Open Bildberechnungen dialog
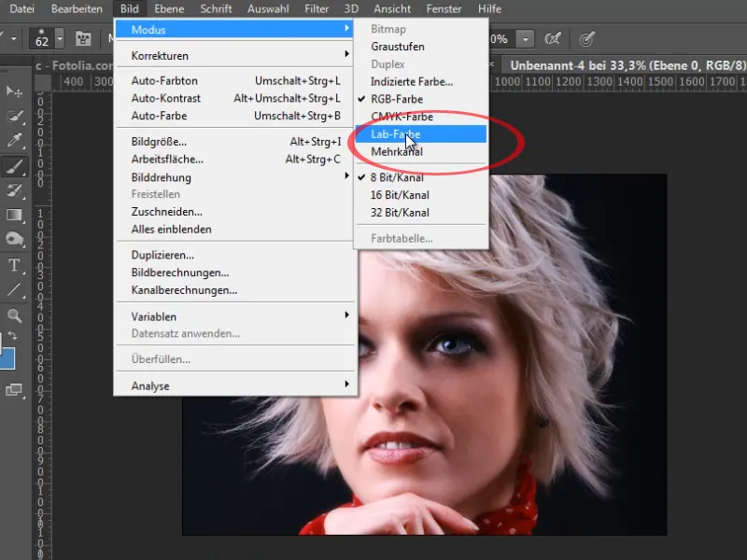Viewport: 747px width, 560px height. (235, 273)
